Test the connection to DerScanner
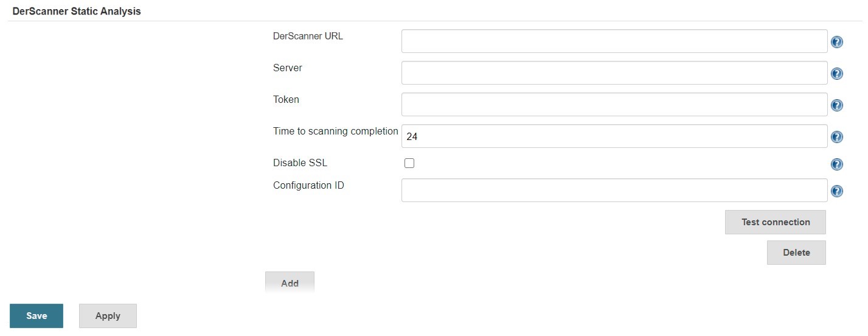The height and width of the screenshot is (336, 868). point(776,222)
